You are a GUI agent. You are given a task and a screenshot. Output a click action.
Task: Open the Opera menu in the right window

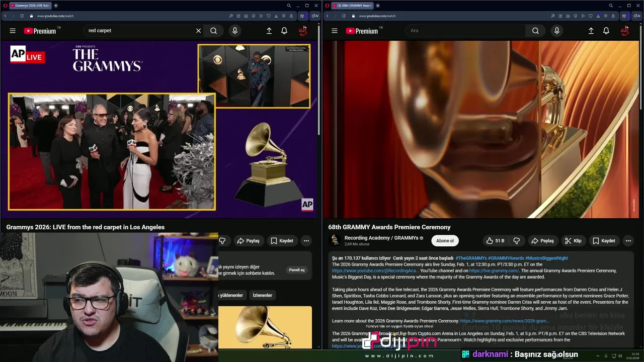(x=327, y=6)
